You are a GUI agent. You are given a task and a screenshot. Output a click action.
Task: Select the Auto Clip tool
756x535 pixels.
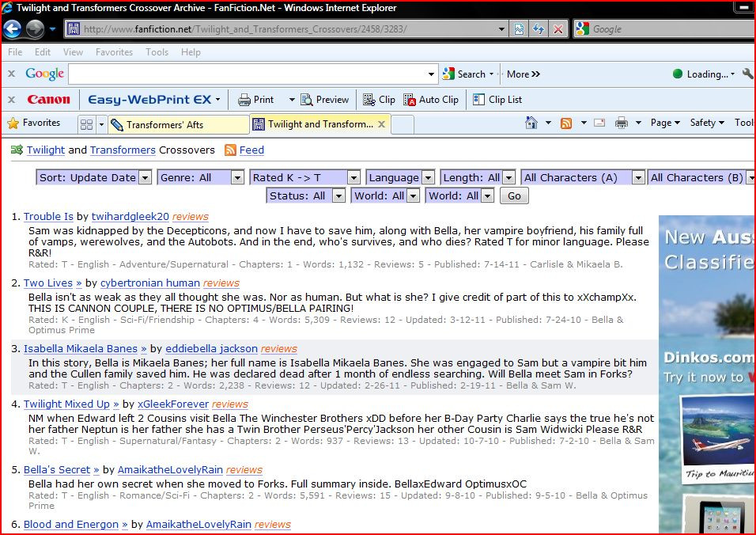431,100
